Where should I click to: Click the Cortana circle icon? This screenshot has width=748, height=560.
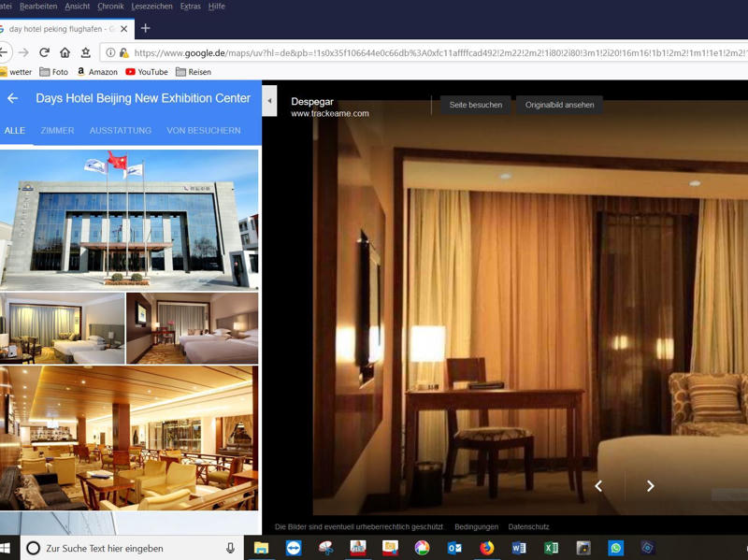(33, 548)
